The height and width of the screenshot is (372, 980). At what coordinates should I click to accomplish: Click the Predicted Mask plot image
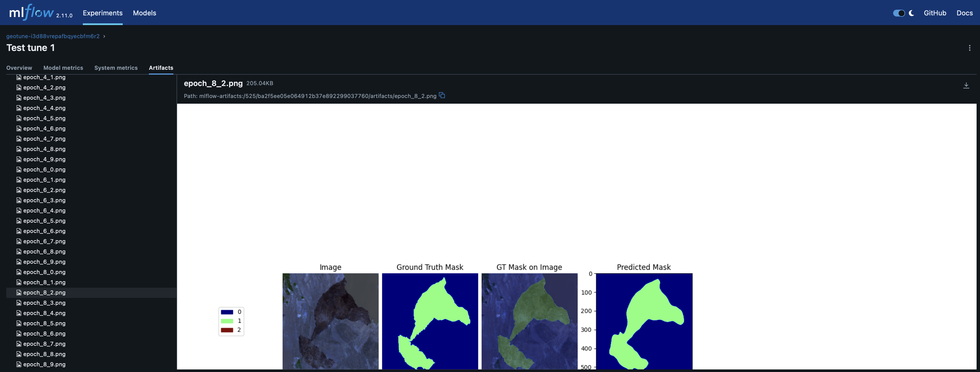coord(644,321)
